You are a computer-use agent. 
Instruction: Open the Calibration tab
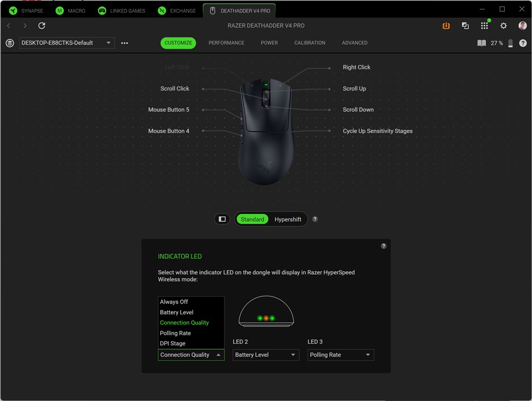(x=310, y=43)
